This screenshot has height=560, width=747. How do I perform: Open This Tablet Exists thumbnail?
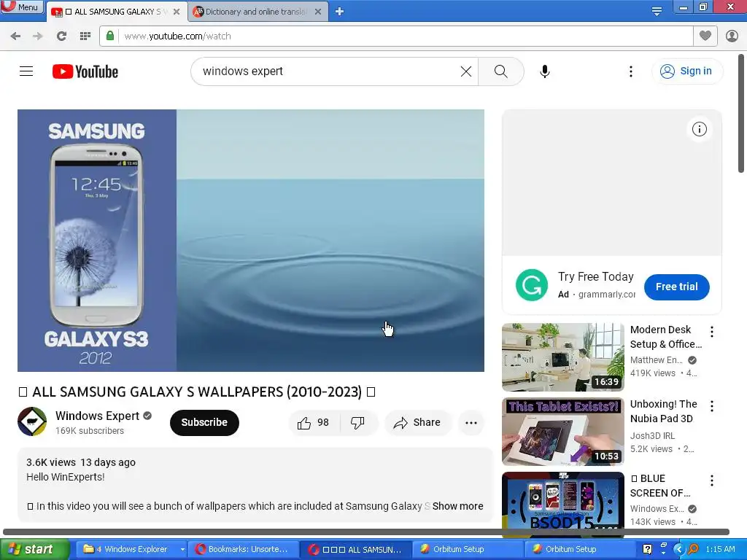(563, 432)
